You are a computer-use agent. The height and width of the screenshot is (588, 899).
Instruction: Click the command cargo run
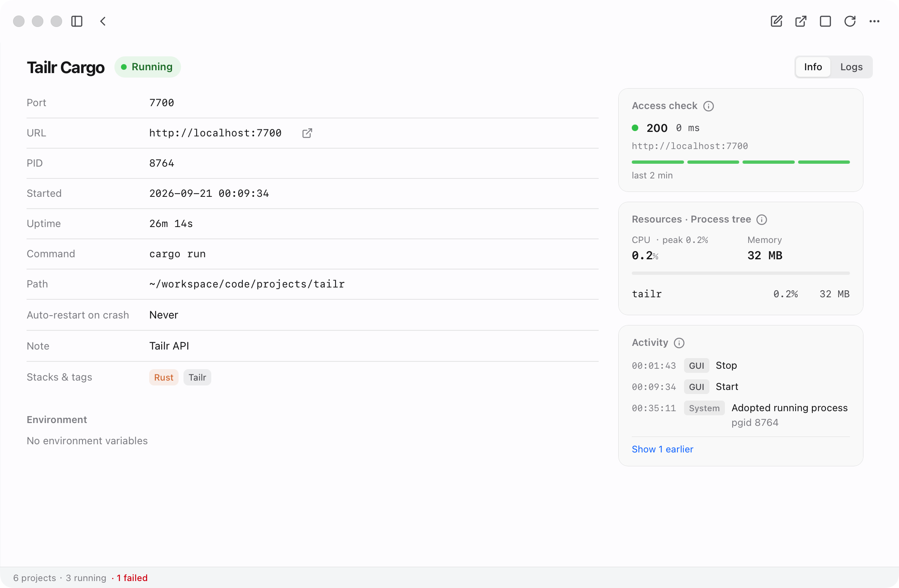(x=177, y=254)
